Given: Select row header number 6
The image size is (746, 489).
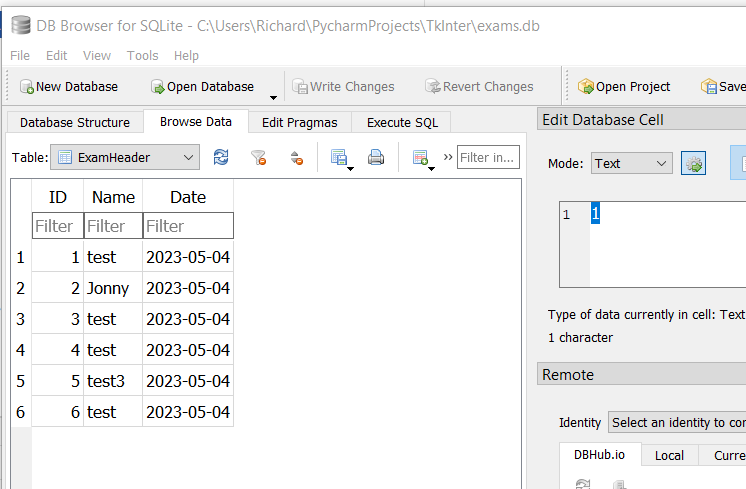Looking at the screenshot, I should [20, 411].
